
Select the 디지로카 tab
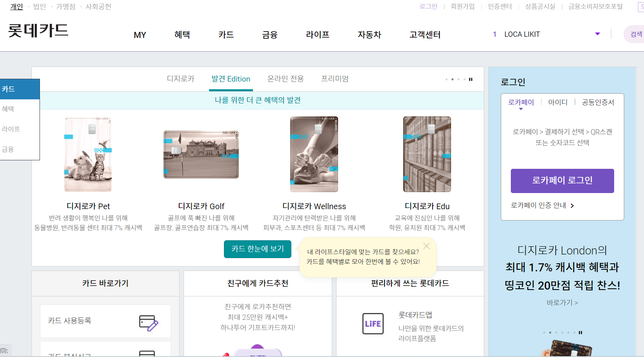[180, 79]
